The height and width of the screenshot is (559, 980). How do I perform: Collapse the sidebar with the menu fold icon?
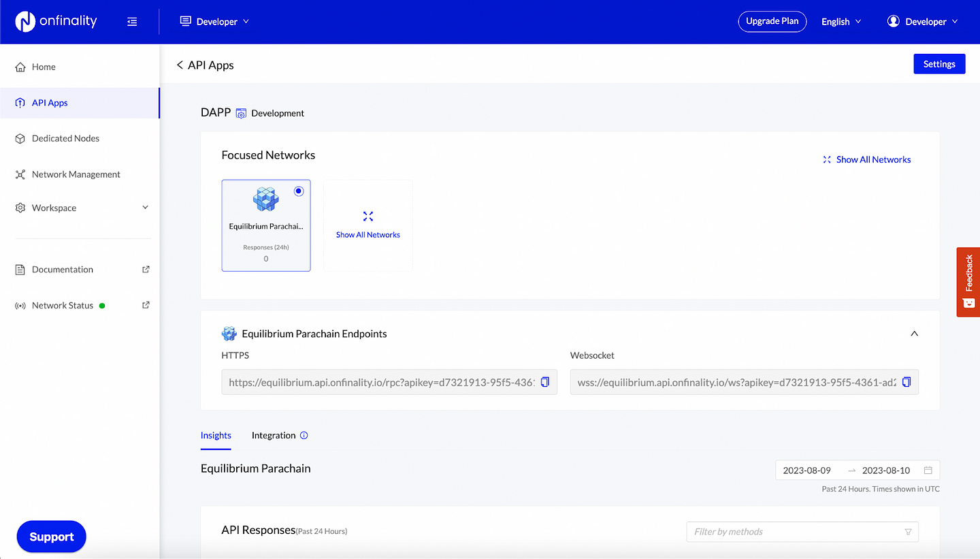tap(132, 22)
